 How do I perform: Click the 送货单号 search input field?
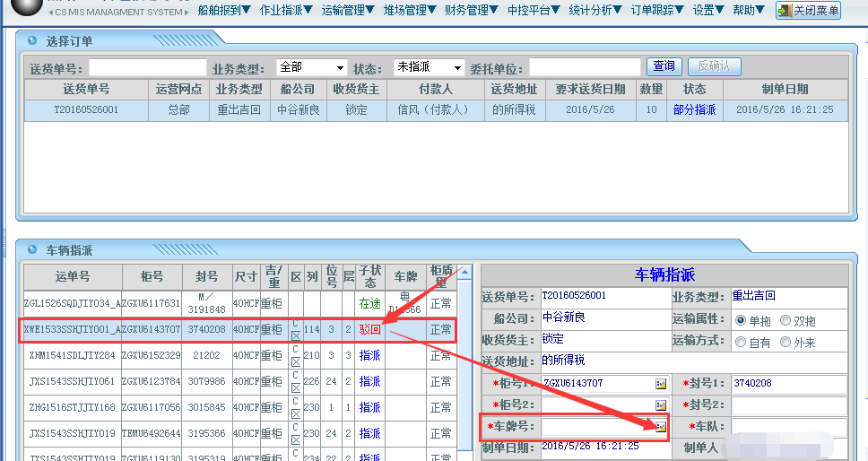147,68
